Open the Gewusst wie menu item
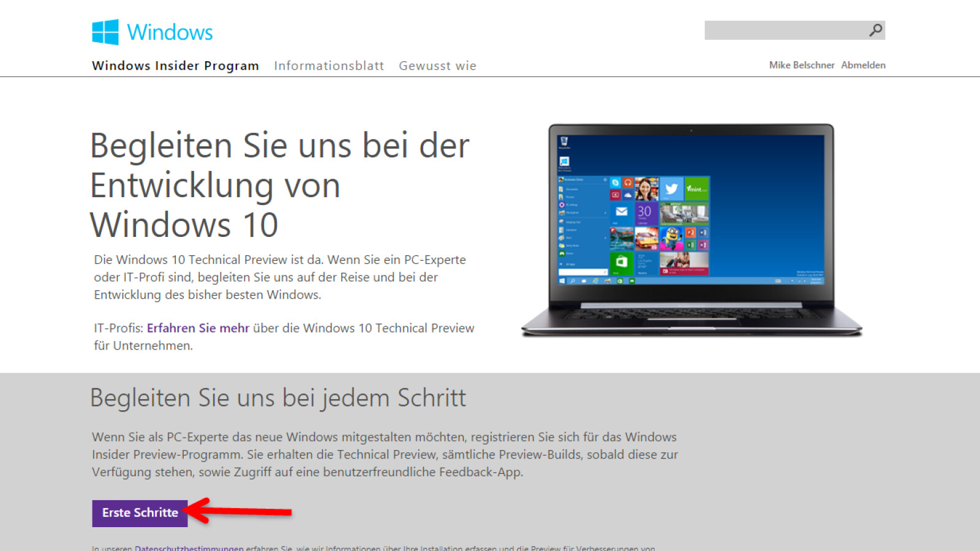Image resolution: width=980 pixels, height=551 pixels. [x=437, y=66]
